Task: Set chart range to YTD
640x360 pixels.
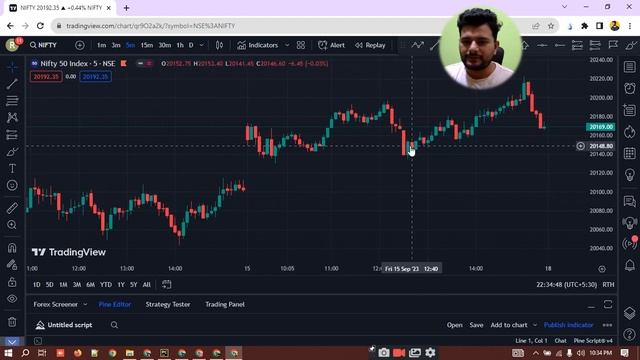Action: (106, 284)
